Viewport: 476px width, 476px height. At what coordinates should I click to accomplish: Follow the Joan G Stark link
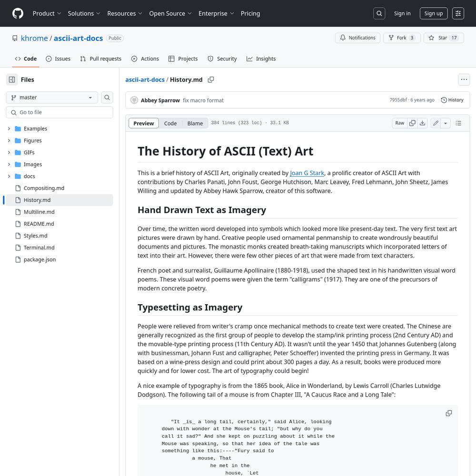tap(307, 173)
